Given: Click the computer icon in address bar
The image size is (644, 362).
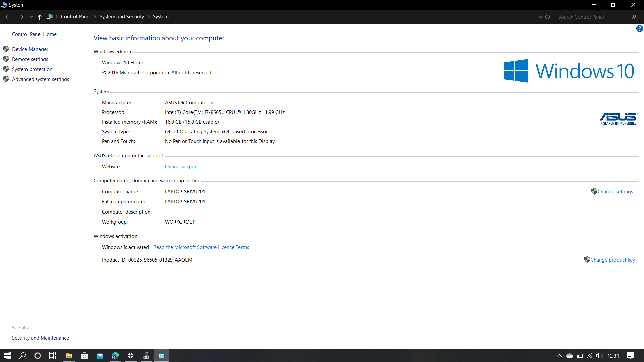Looking at the screenshot, I should pyautogui.click(x=50, y=17).
